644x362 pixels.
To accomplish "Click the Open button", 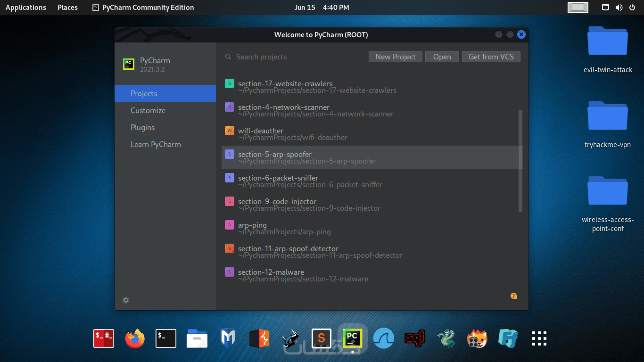I will coord(442,57).
